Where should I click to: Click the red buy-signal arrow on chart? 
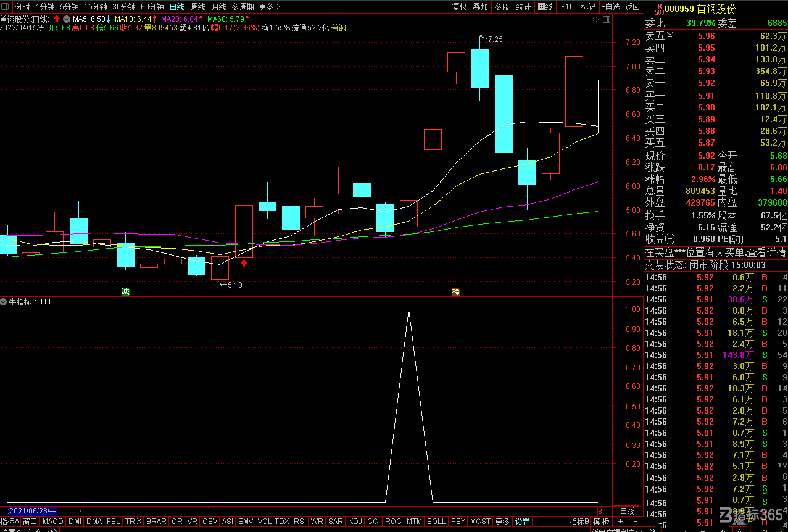point(244,263)
